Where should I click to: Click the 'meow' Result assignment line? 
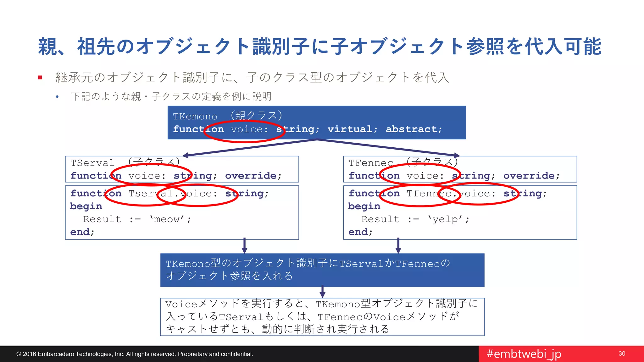pyautogui.click(x=137, y=219)
